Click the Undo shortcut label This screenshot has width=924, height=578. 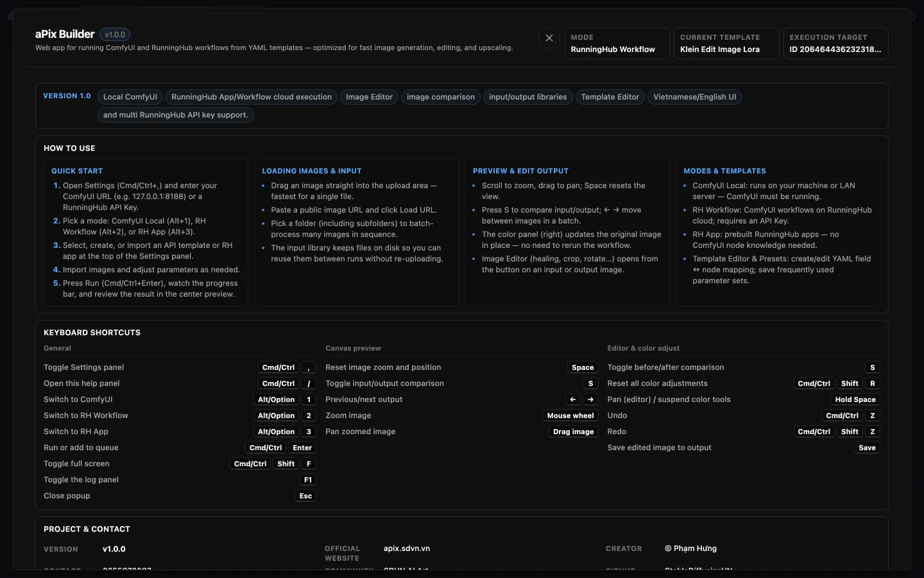[x=617, y=416]
